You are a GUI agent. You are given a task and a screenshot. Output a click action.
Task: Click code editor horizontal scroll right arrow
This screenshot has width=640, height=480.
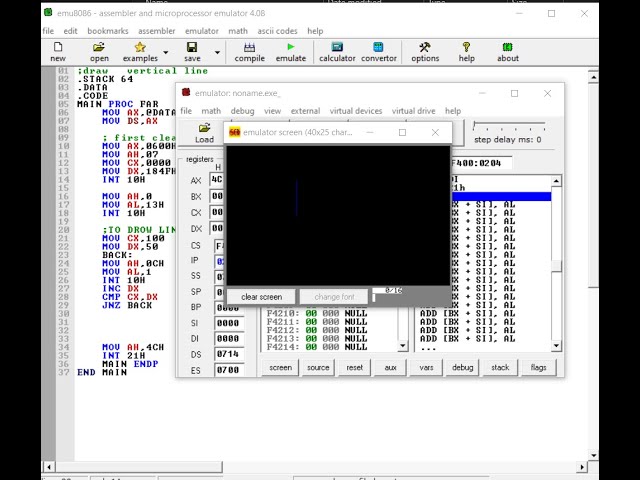point(582,466)
